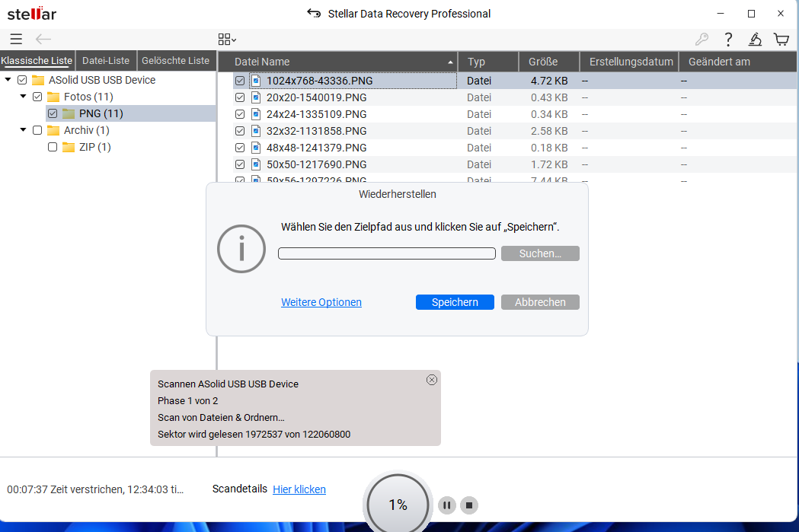
Task: Switch to the Datei-Liste tab
Action: coord(106,61)
